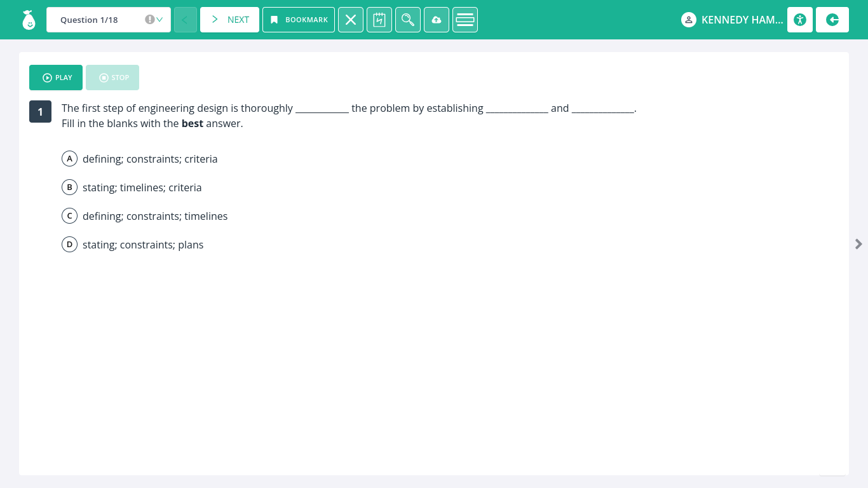Click the exit back arrow icon
868x488 pixels.
832,20
